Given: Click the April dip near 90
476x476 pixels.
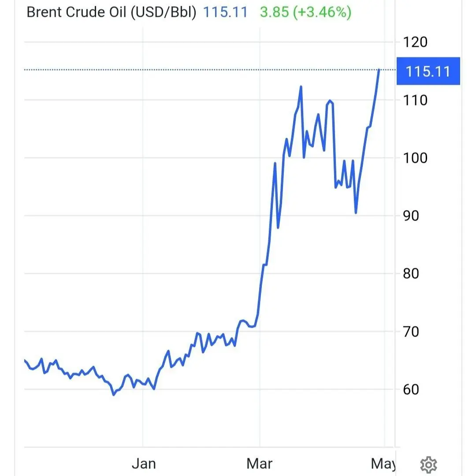Looking at the screenshot, I should tap(356, 213).
